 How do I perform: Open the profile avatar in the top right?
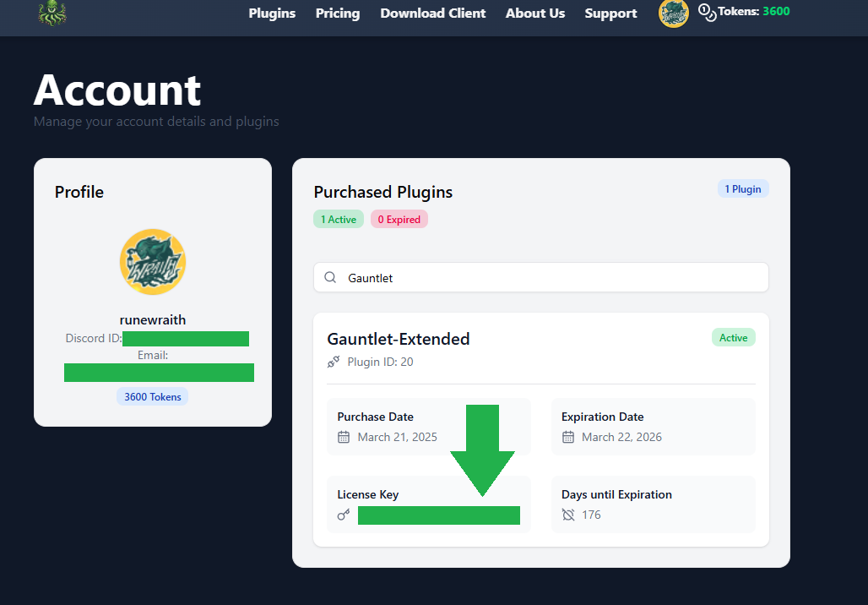pos(673,14)
